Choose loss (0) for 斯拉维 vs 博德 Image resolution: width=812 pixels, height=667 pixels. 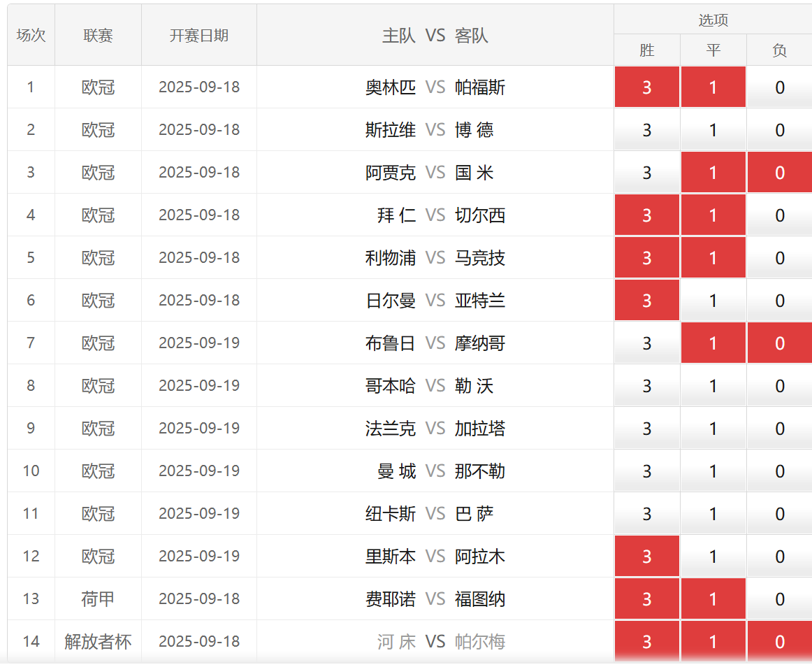780,129
